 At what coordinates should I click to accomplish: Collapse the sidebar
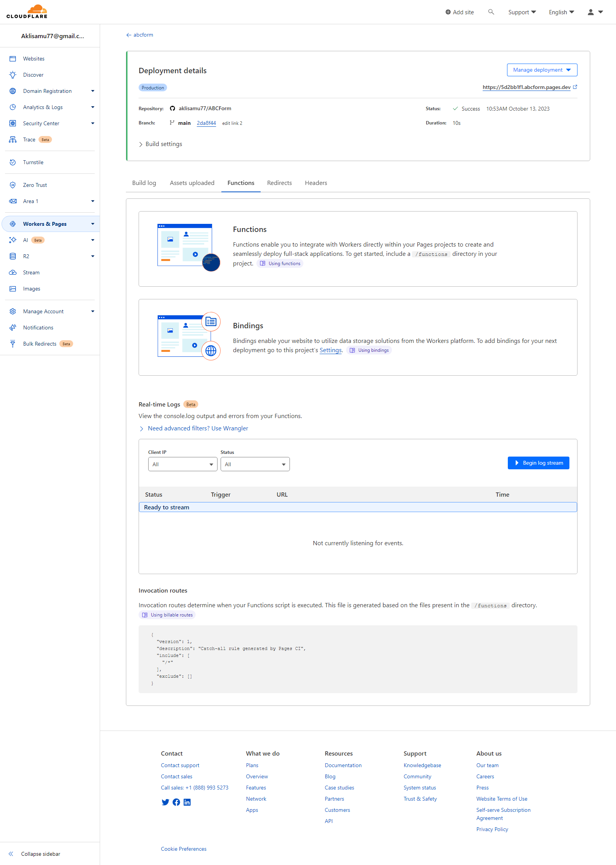[x=35, y=854]
